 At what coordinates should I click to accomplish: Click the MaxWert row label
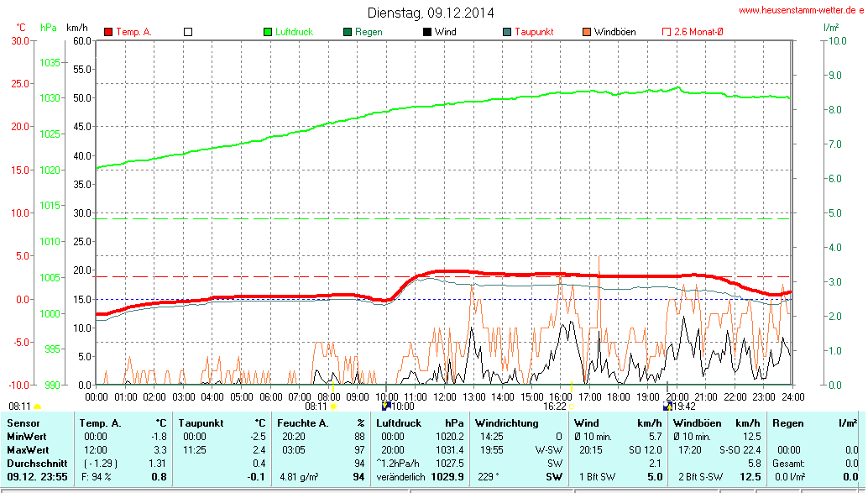point(28,450)
